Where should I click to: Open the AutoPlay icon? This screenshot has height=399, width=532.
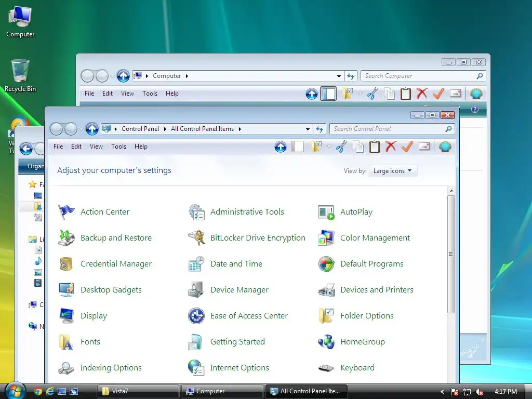point(326,212)
